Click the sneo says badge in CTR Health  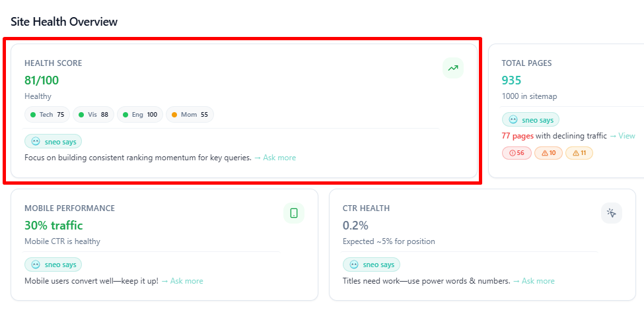point(371,264)
